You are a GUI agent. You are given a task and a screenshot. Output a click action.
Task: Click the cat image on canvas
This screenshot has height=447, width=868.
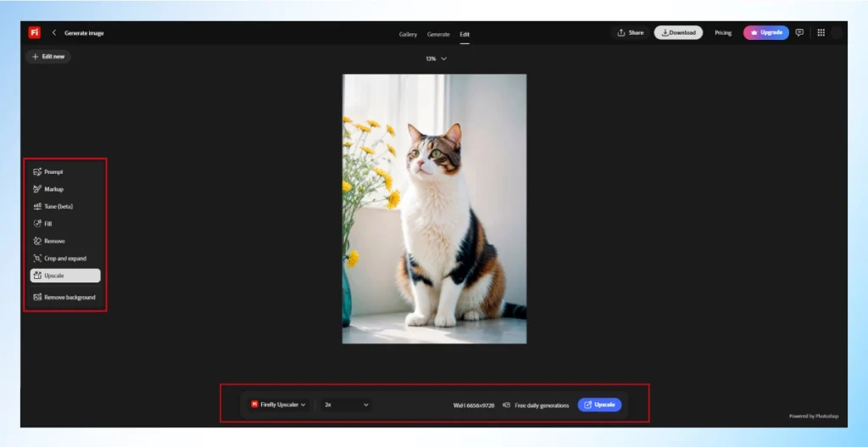click(x=435, y=209)
